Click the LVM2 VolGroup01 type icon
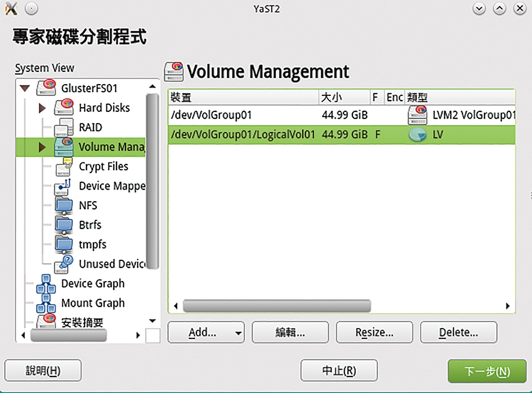The height and width of the screenshot is (393, 532). (x=417, y=115)
